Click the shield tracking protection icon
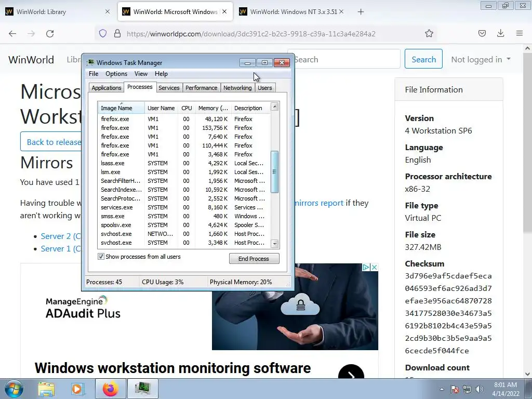The height and width of the screenshot is (399, 532). [x=103, y=34]
